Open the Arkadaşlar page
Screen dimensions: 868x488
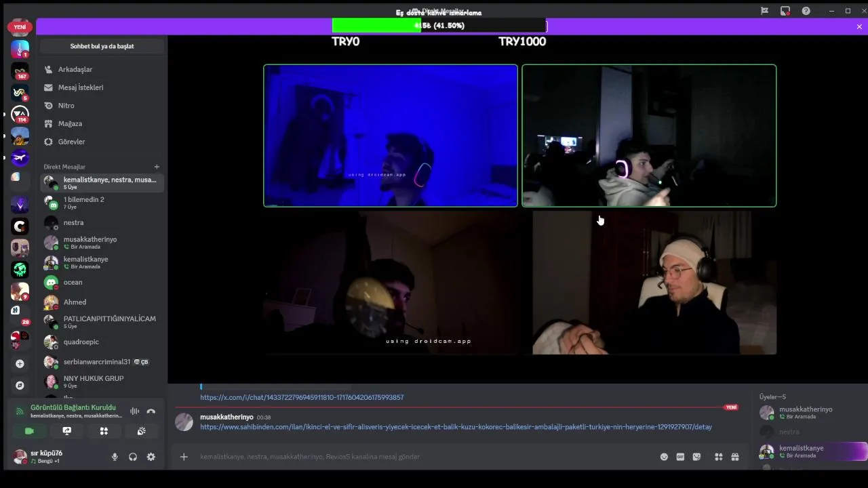click(x=102, y=69)
